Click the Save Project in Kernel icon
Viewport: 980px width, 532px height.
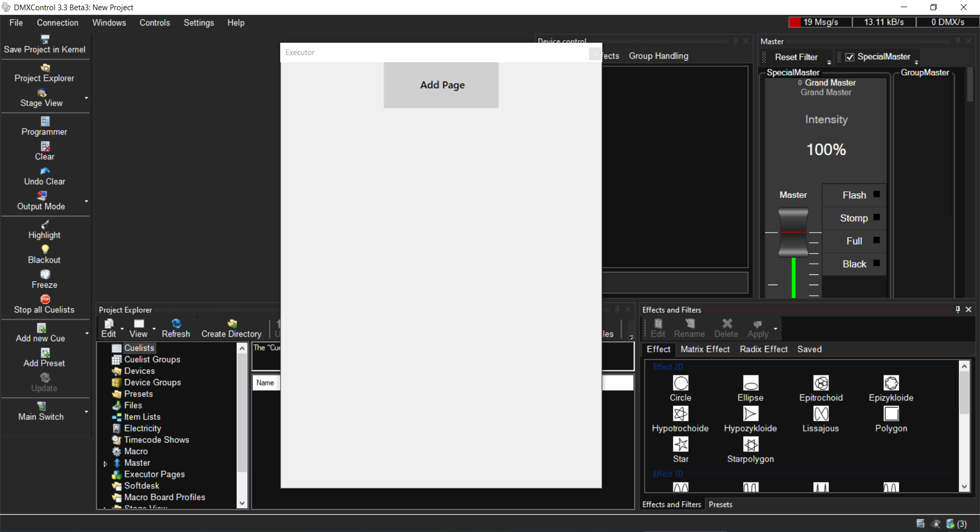45,39
